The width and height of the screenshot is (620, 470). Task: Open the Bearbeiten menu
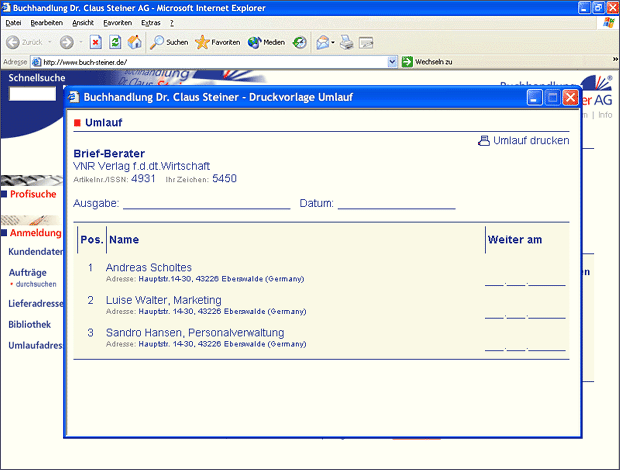[47, 23]
